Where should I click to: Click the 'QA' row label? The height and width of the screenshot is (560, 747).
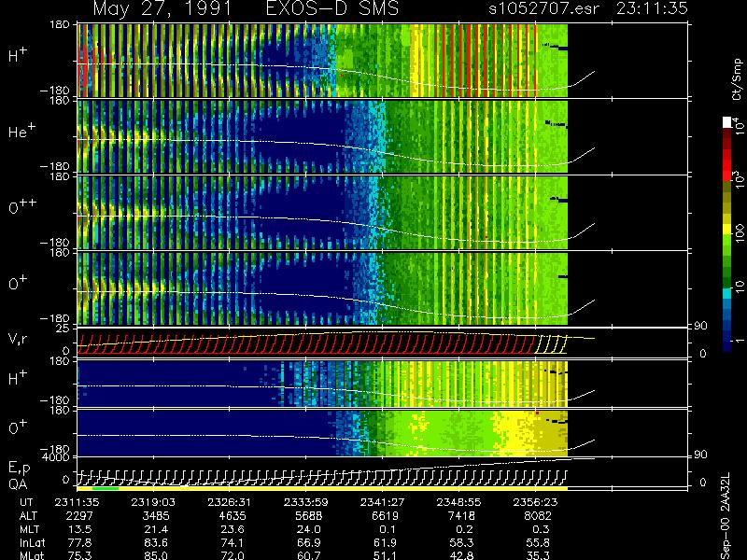coord(18,483)
